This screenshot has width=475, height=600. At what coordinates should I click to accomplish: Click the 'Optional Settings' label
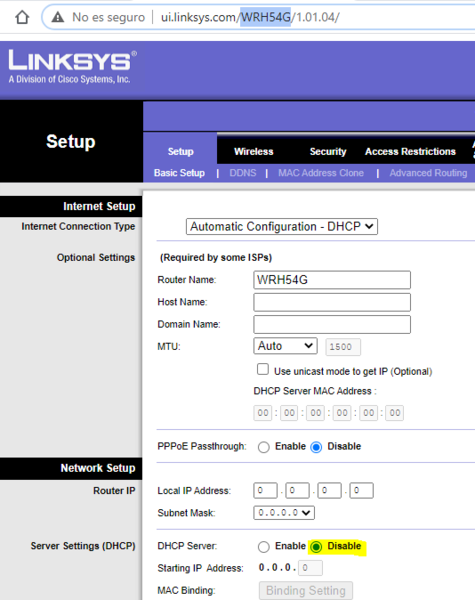(x=96, y=258)
